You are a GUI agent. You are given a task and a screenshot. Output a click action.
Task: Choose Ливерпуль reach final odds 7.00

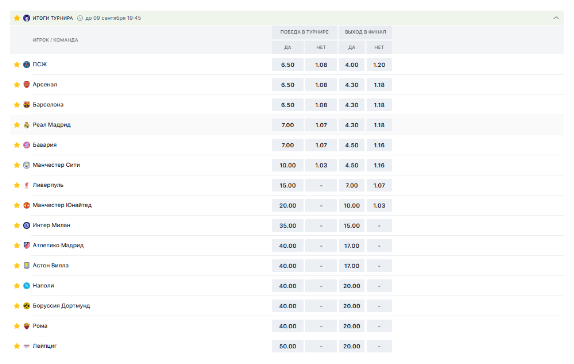(x=351, y=186)
